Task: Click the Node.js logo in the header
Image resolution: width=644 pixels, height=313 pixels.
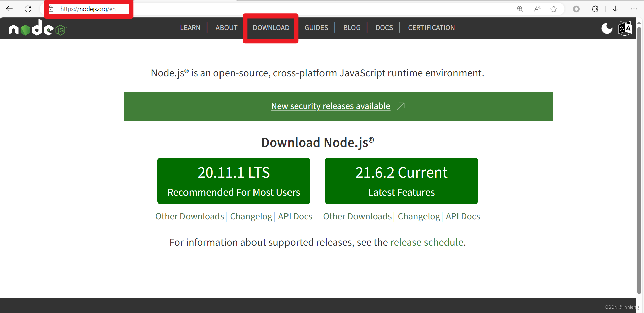Action: [38, 28]
